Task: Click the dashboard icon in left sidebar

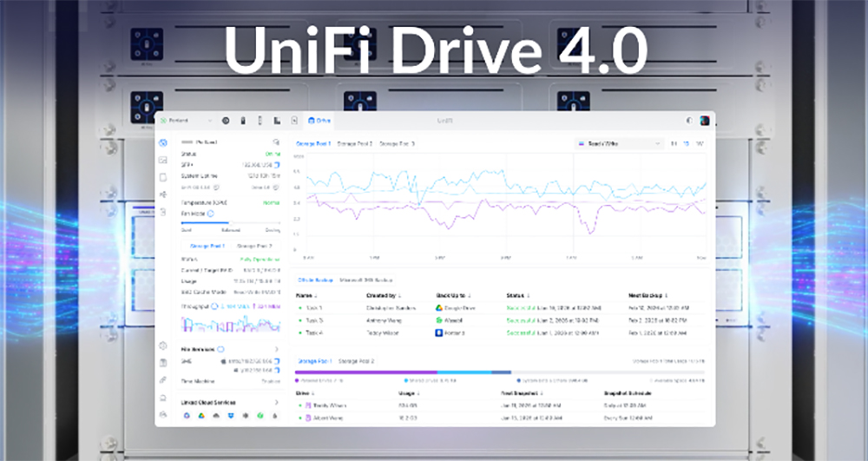Action: 162,142
